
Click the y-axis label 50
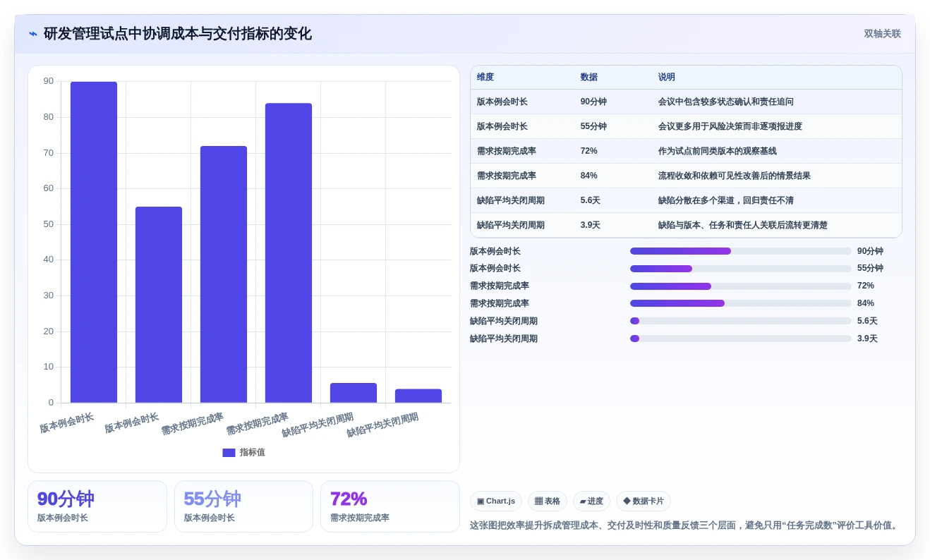pos(49,224)
